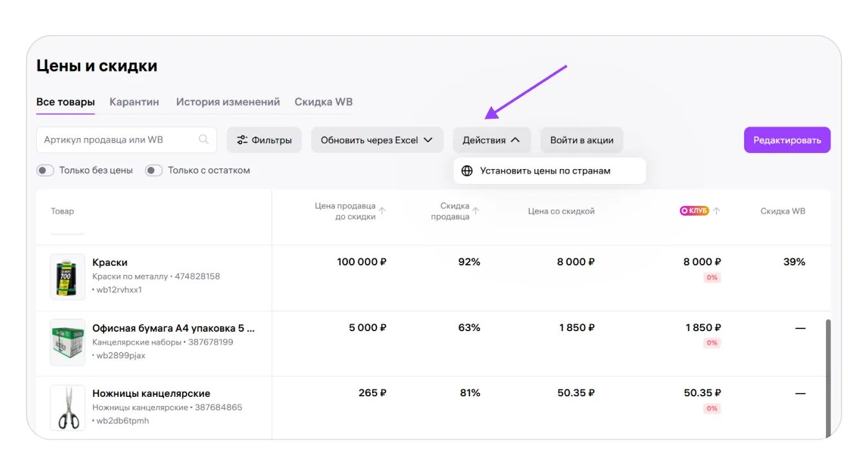The image size is (868, 475).
Task: Click the filter sliders icon
Action: click(x=242, y=140)
